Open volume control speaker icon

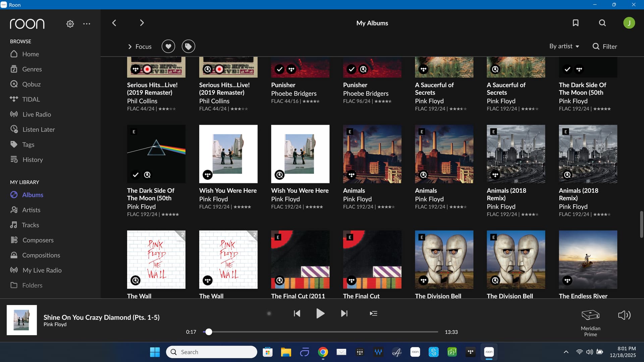pyautogui.click(x=624, y=315)
